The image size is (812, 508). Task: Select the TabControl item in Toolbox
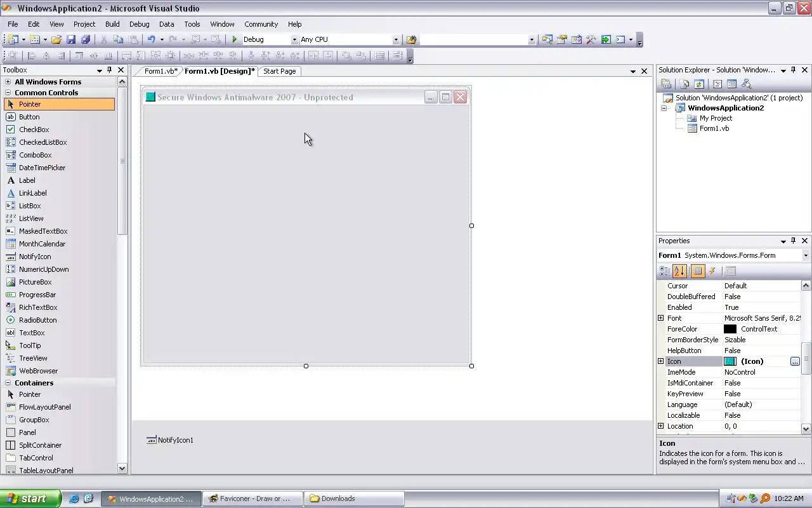59,458
